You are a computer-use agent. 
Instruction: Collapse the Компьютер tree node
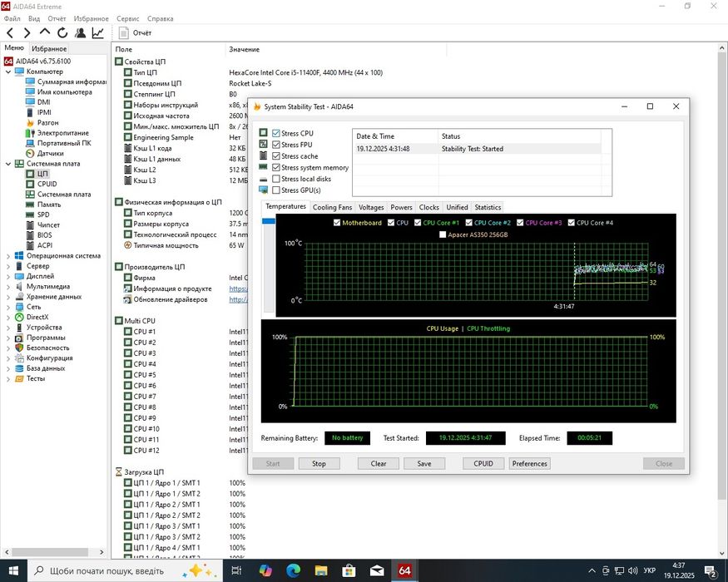(x=8, y=72)
